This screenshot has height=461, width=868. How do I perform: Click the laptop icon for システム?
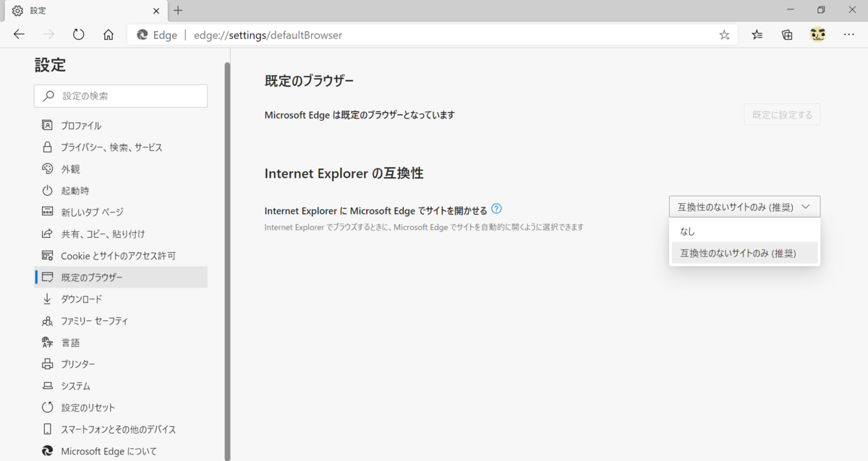coord(48,385)
